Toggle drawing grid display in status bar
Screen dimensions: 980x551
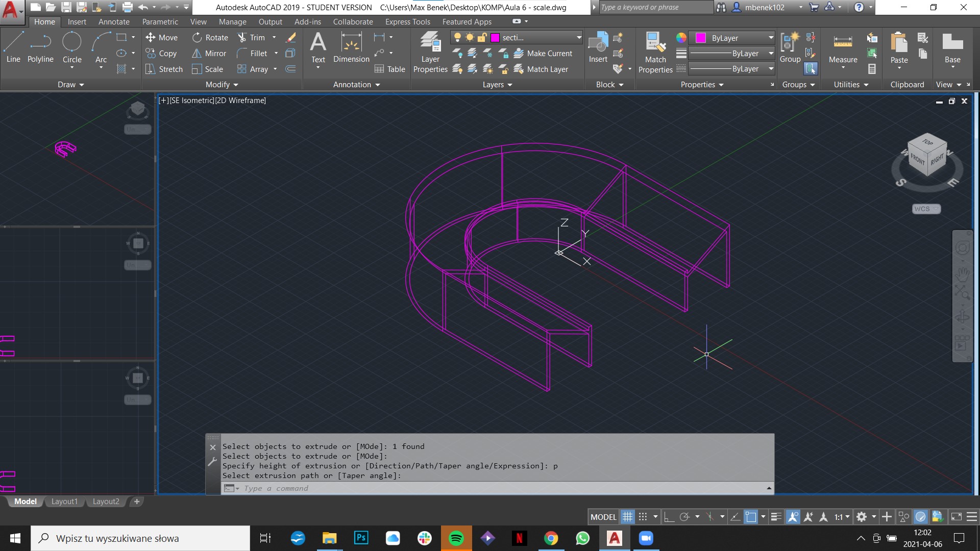point(627,517)
